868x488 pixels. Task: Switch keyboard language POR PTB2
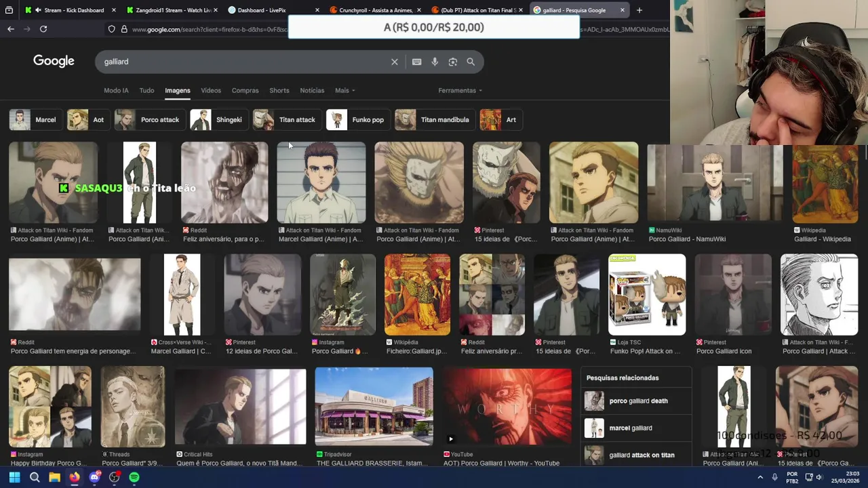(x=792, y=477)
